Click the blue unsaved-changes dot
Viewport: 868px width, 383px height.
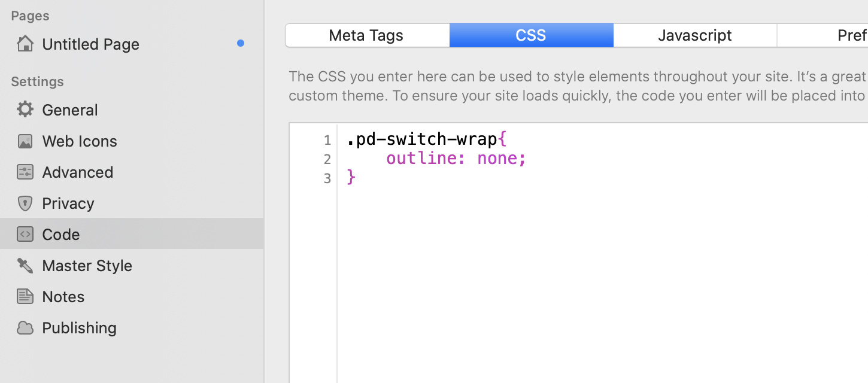[x=241, y=43]
